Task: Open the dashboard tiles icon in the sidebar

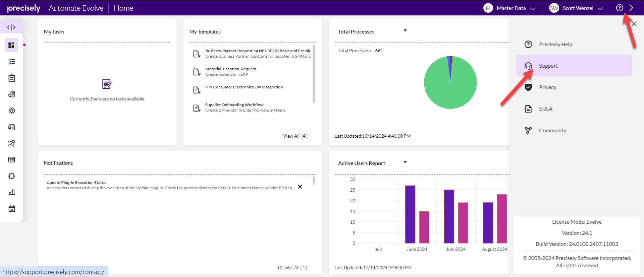Action: tap(11, 45)
